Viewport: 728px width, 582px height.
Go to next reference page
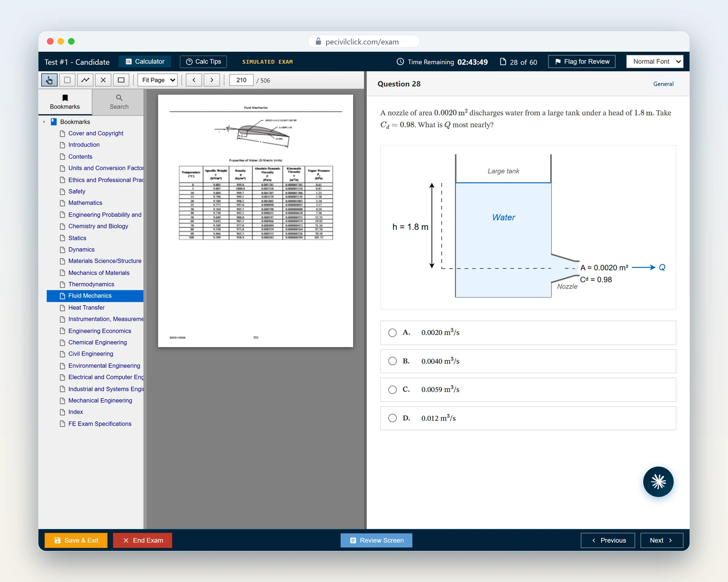(212, 80)
